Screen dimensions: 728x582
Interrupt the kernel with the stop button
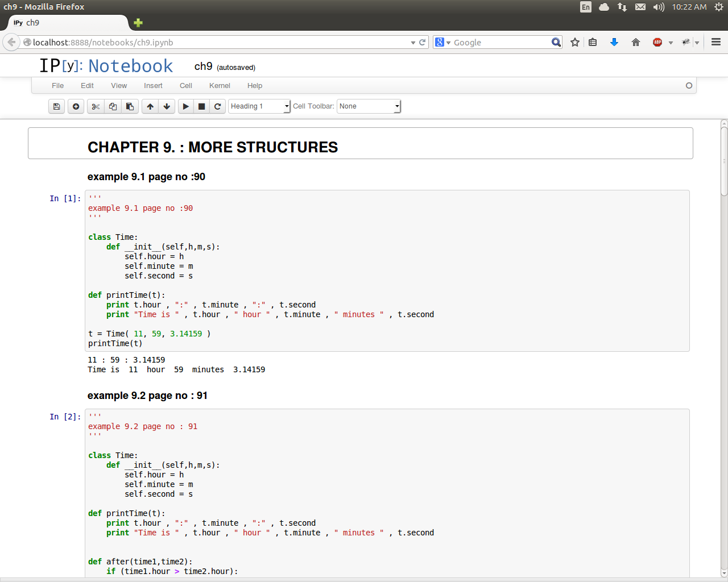(x=201, y=106)
